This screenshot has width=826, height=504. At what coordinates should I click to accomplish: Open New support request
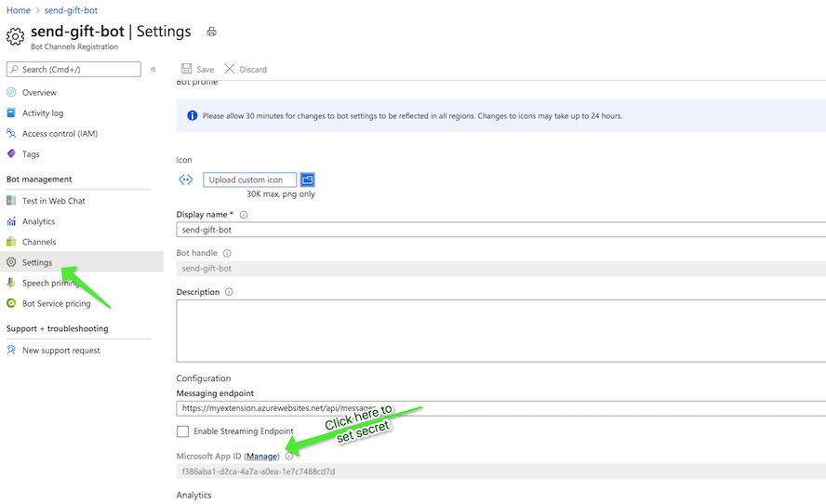pos(61,351)
